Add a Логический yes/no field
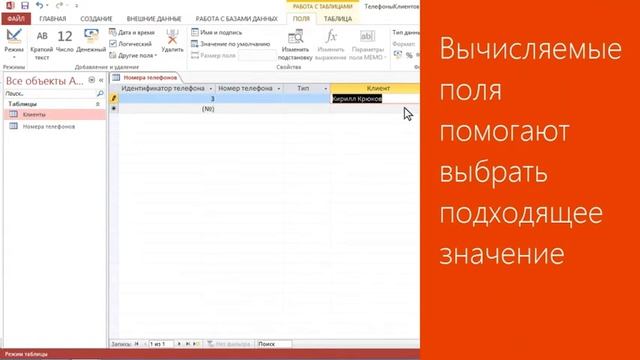Viewport: 640px width, 360px height. [131, 44]
